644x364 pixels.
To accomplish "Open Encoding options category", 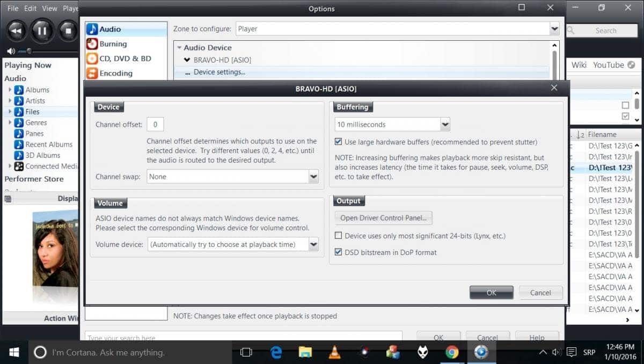I will click(x=126, y=73).
